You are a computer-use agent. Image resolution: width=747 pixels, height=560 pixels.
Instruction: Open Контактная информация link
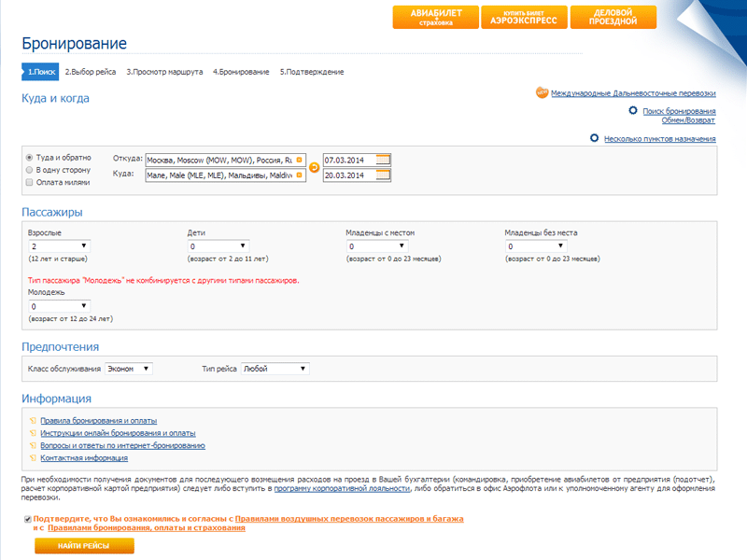(x=84, y=457)
